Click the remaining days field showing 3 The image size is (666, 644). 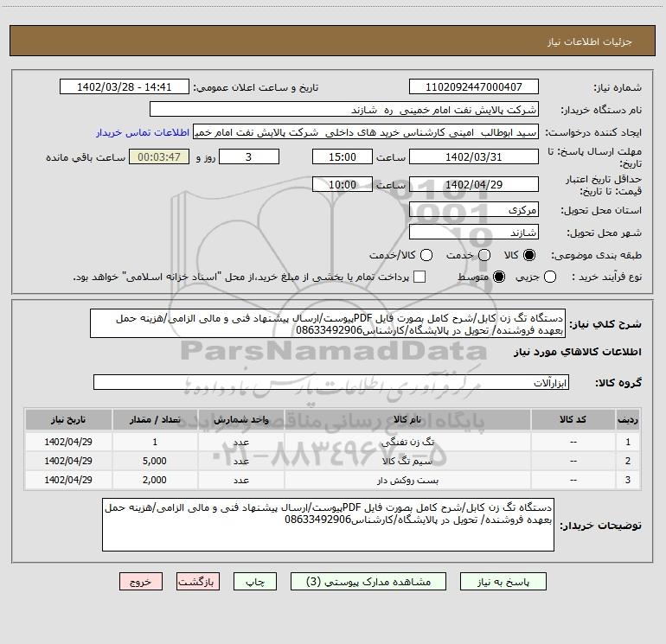click(x=249, y=157)
